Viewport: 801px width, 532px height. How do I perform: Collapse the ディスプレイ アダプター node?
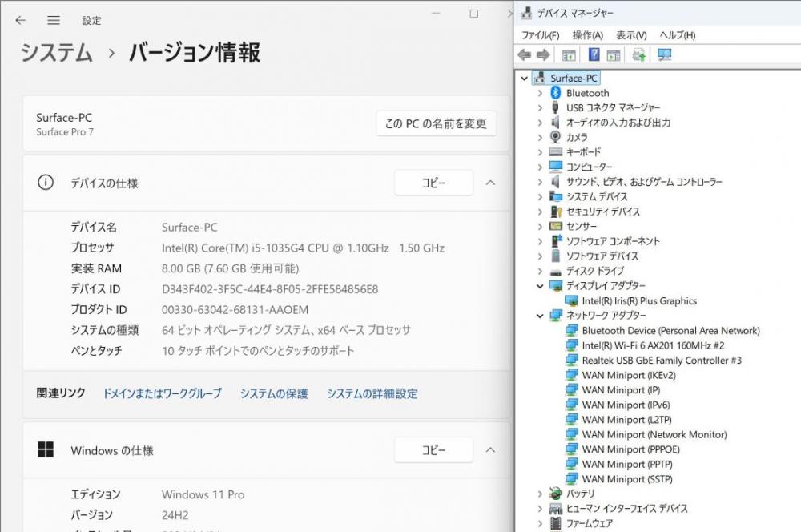(x=540, y=286)
